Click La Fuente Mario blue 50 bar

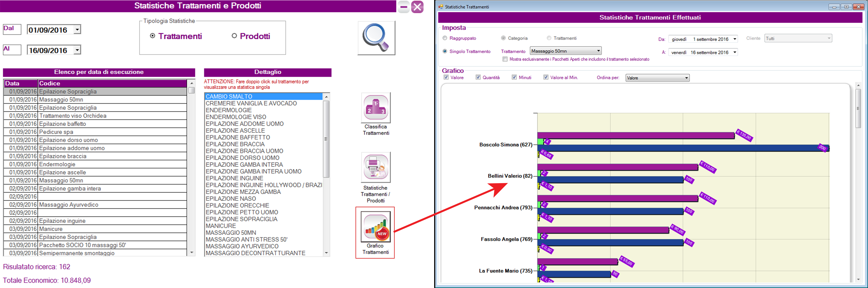pyautogui.click(x=574, y=274)
